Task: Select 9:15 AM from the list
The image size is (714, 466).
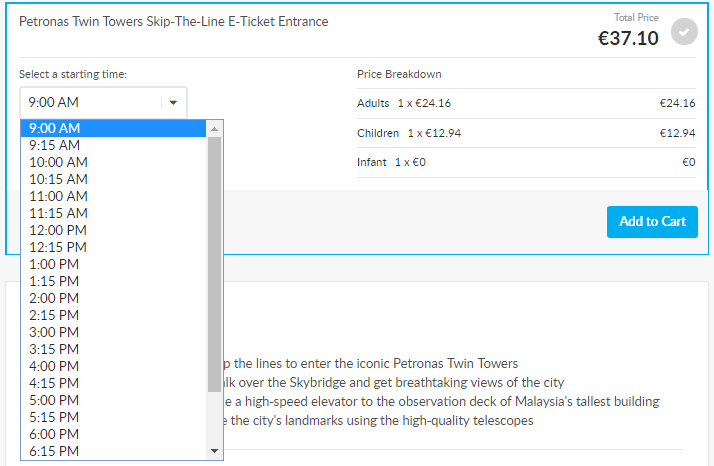Action: point(113,145)
